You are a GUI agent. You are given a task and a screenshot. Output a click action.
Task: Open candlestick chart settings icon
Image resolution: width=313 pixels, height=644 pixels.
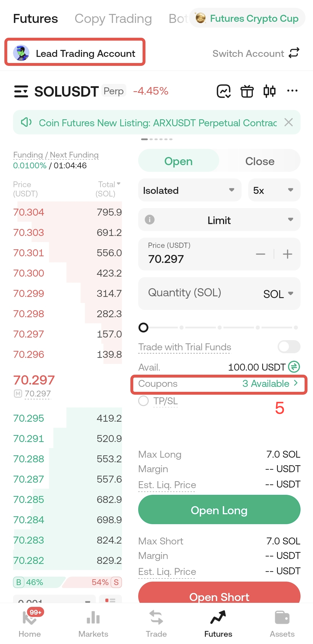(x=269, y=91)
